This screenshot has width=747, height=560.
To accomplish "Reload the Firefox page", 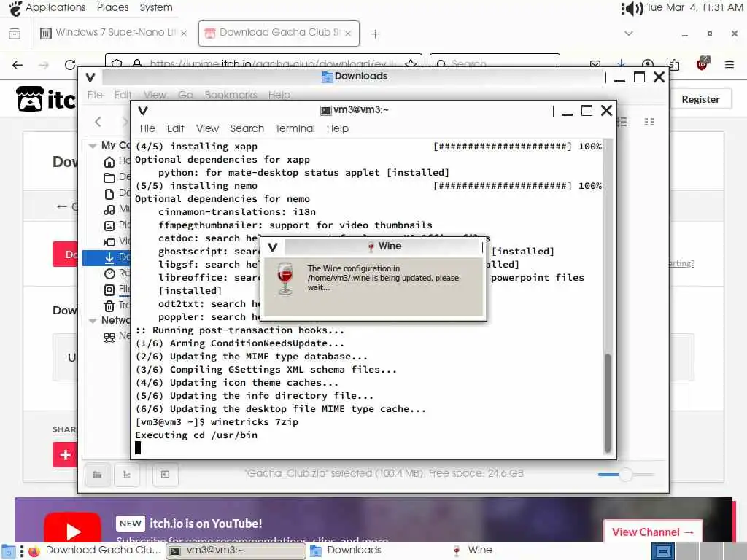I will point(70,65).
